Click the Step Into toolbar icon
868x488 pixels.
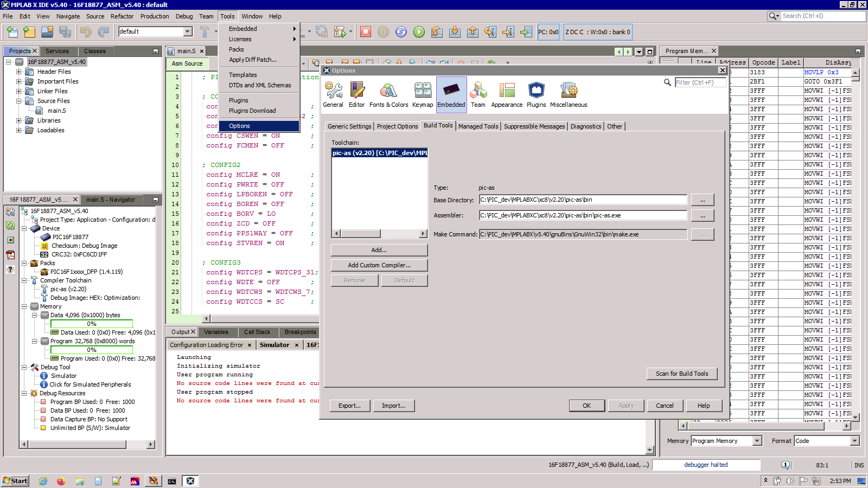[x=455, y=32]
